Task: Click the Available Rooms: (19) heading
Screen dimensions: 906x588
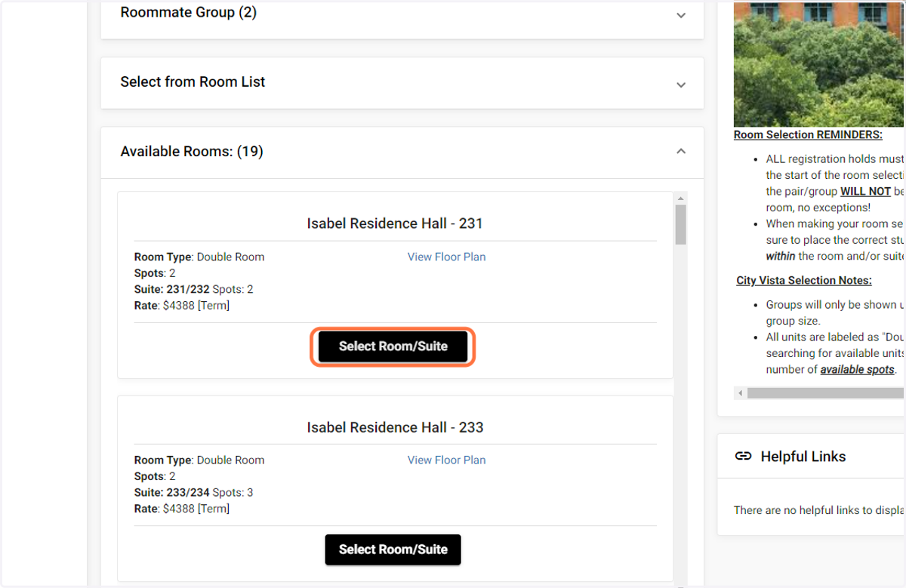Action: (192, 152)
